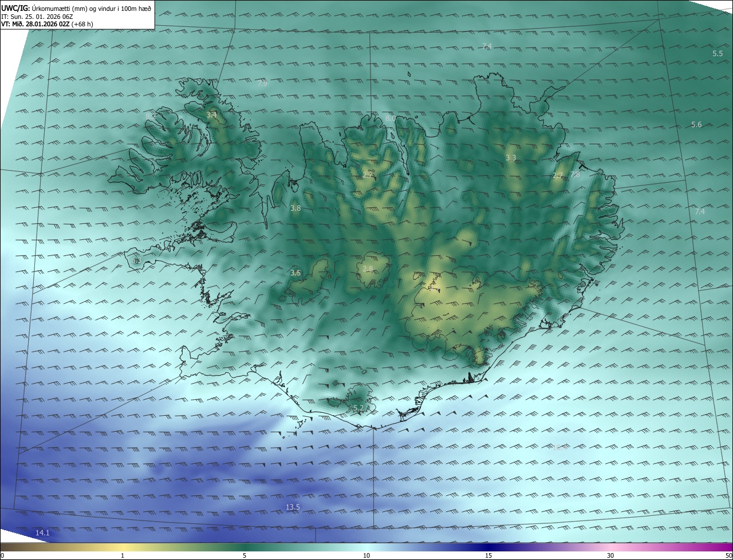Click the 2.7 value beside the 7.8
Screen dimensions: 733x560
tap(557, 175)
